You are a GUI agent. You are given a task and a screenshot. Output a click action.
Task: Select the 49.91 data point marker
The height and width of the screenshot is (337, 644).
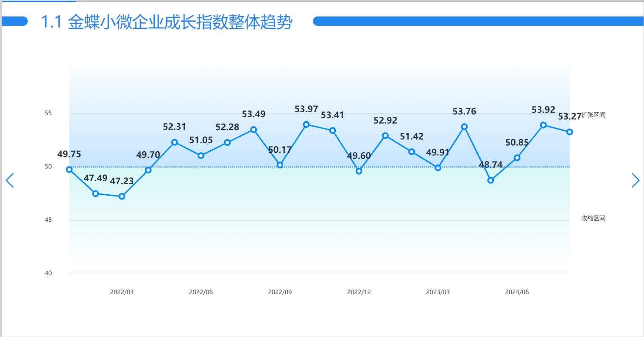pyautogui.click(x=438, y=168)
